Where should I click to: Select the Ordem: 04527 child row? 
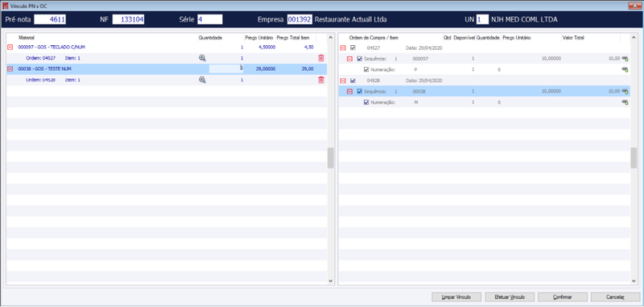click(167, 58)
